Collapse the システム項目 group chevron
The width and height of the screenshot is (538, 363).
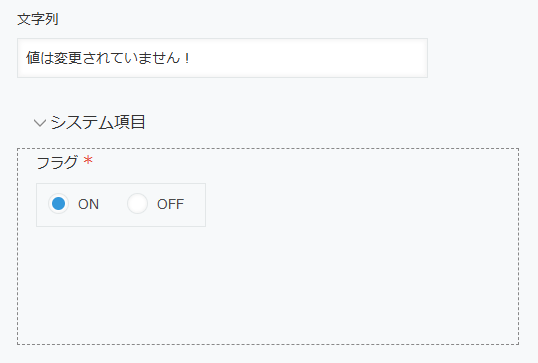(x=40, y=123)
